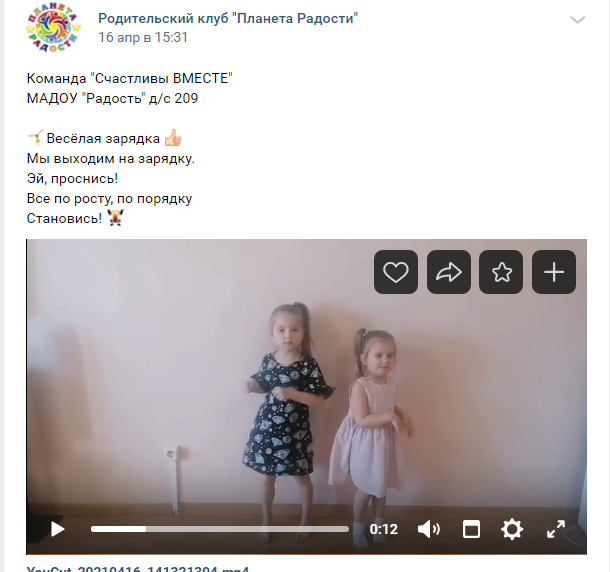Click the 0:12 video time indicator
610x572 pixels.
[384, 529]
